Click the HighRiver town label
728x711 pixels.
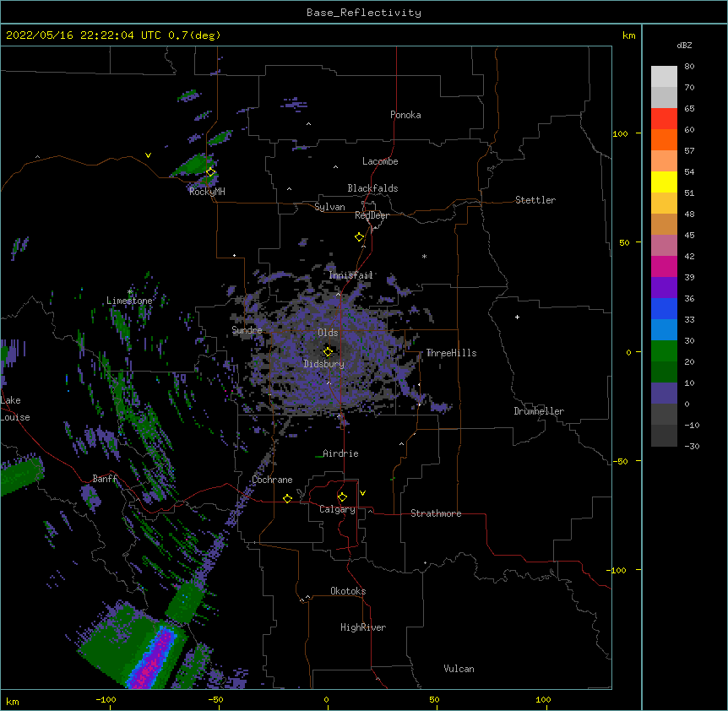[363, 627]
